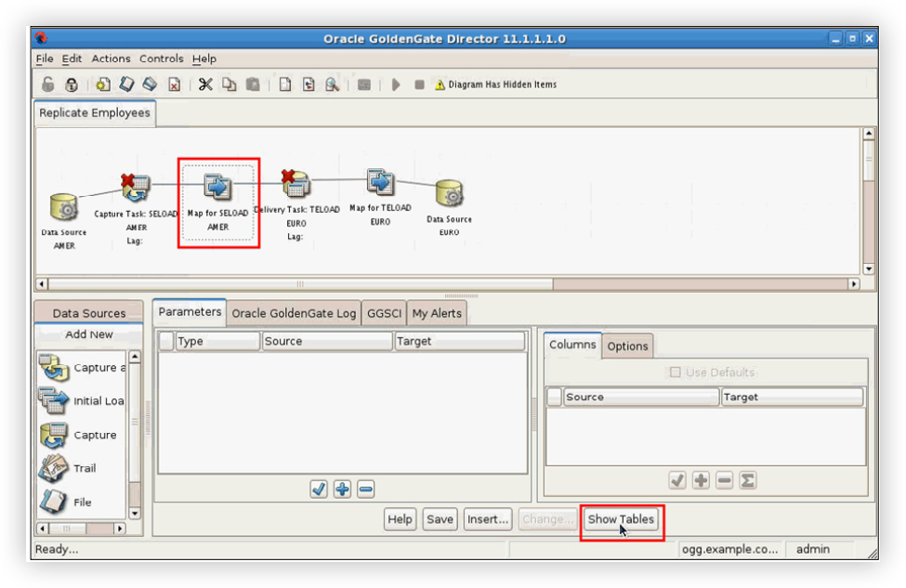Click the paste clipboard icon
This screenshot has height=588, width=906.
pyautogui.click(x=253, y=85)
